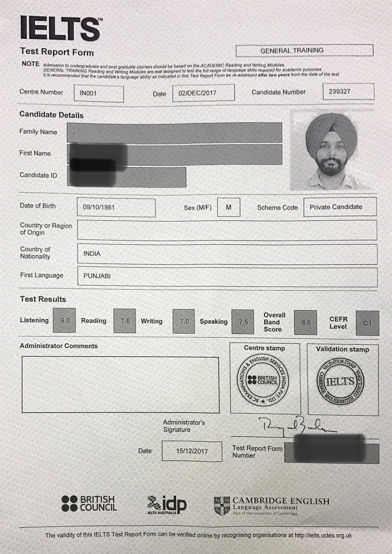Click First Language field PUNJABI

pos(227,276)
